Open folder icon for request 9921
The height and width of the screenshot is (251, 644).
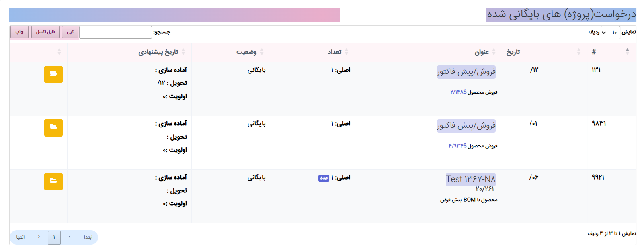pyautogui.click(x=53, y=182)
